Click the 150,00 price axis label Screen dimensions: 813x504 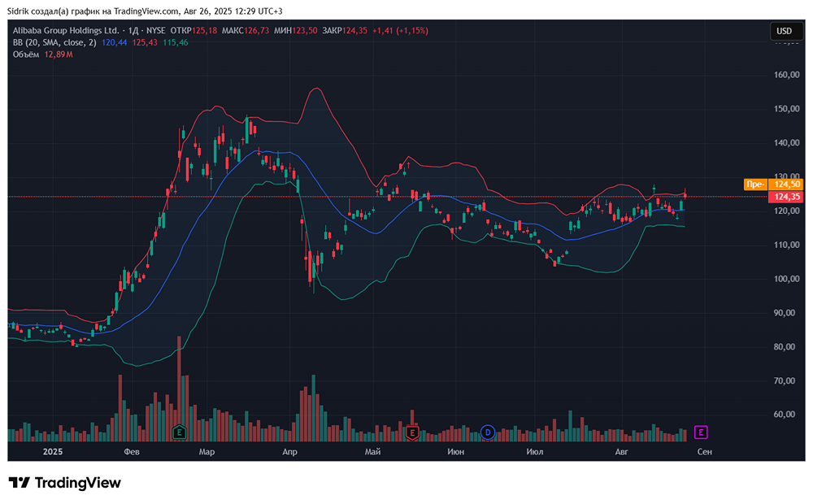(786, 109)
